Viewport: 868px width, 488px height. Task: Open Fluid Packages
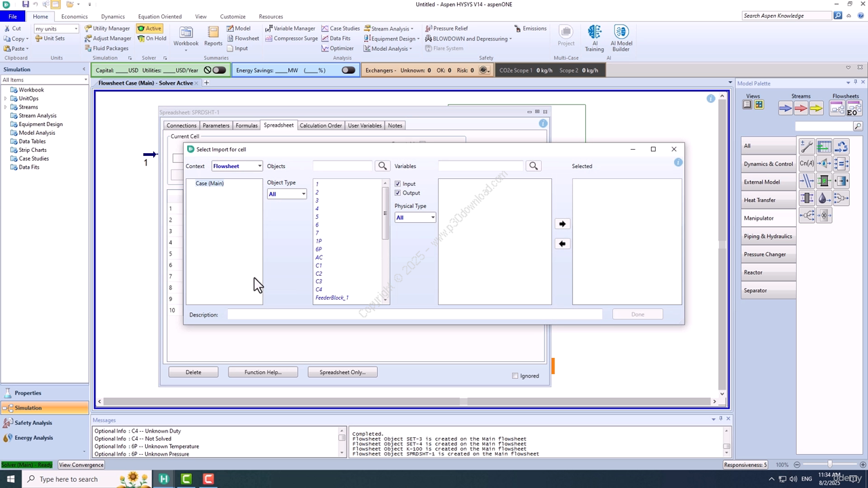[106, 48]
